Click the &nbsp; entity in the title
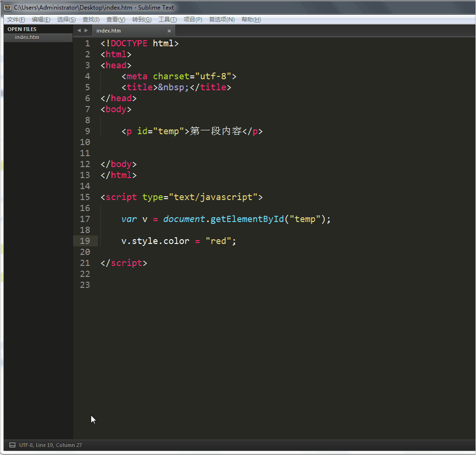 pyautogui.click(x=173, y=87)
